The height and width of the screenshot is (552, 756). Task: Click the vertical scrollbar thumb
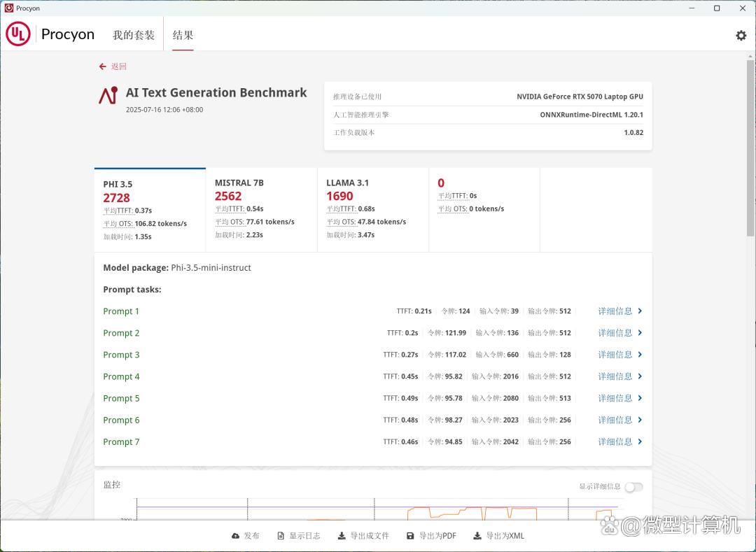[750, 148]
